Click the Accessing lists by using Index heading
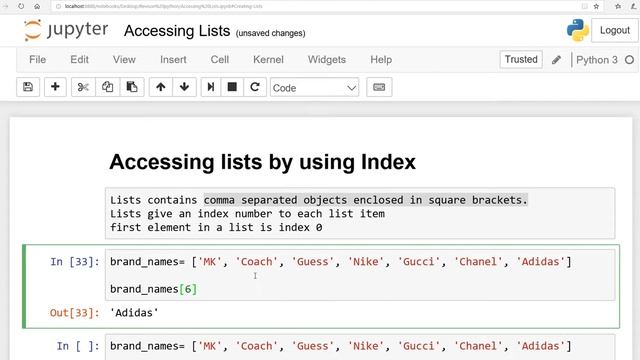This screenshot has width=640, height=360. [x=262, y=162]
